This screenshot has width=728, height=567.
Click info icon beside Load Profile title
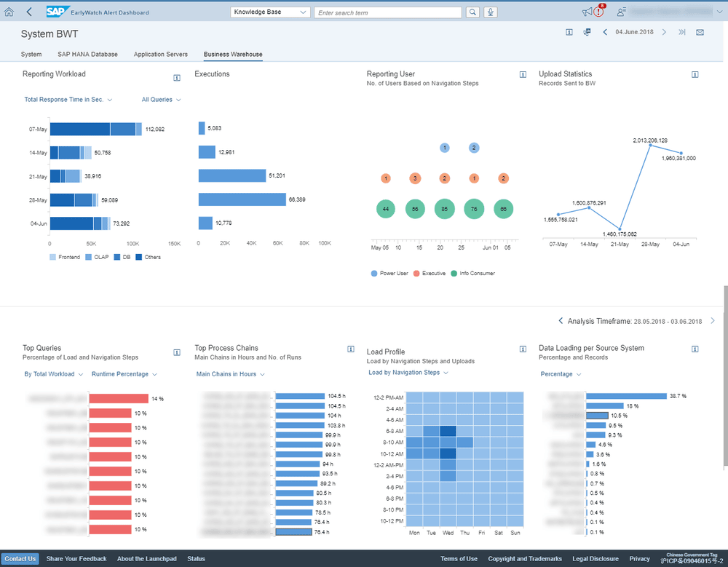[x=523, y=351]
